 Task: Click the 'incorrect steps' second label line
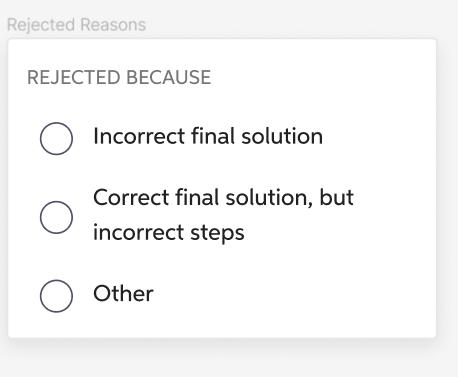(169, 232)
